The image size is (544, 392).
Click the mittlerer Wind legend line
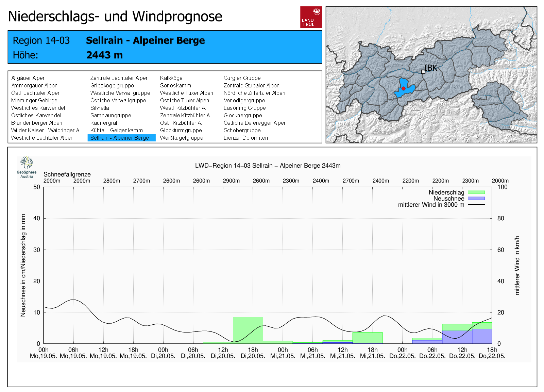coord(476,205)
